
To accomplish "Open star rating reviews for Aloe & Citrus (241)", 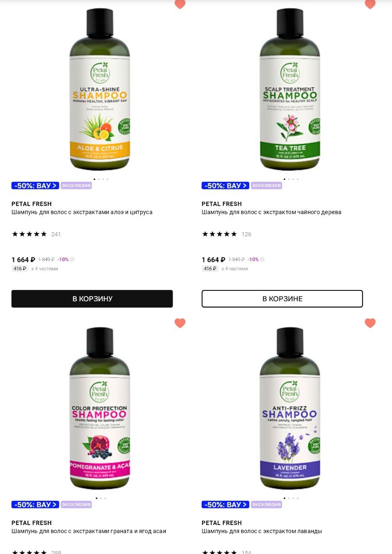I will click(x=36, y=234).
